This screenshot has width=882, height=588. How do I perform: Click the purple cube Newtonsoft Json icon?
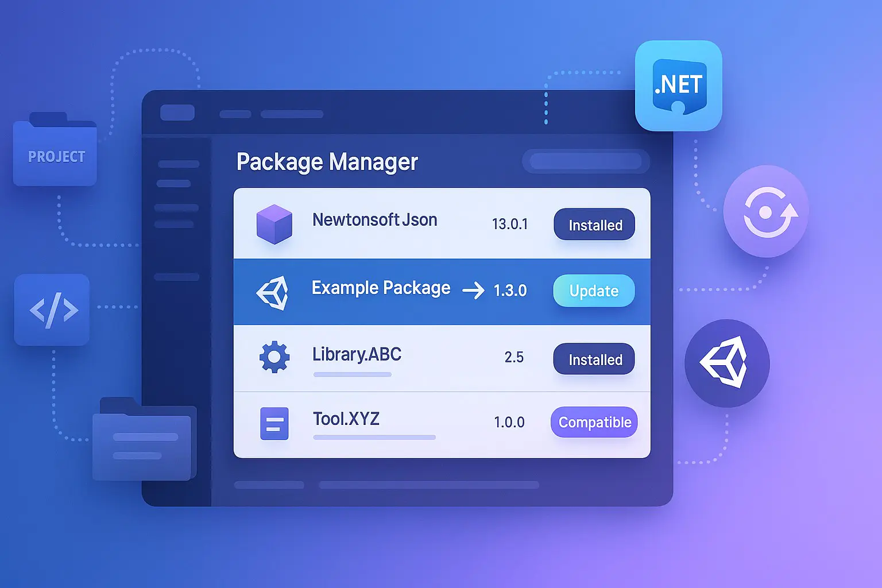click(x=274, y=224)
